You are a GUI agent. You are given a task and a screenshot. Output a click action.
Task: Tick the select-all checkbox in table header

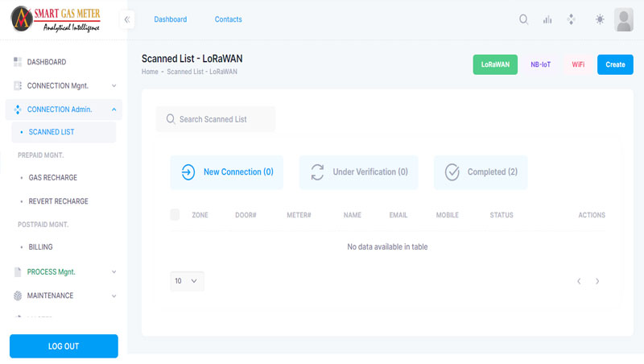coord(175,215)
